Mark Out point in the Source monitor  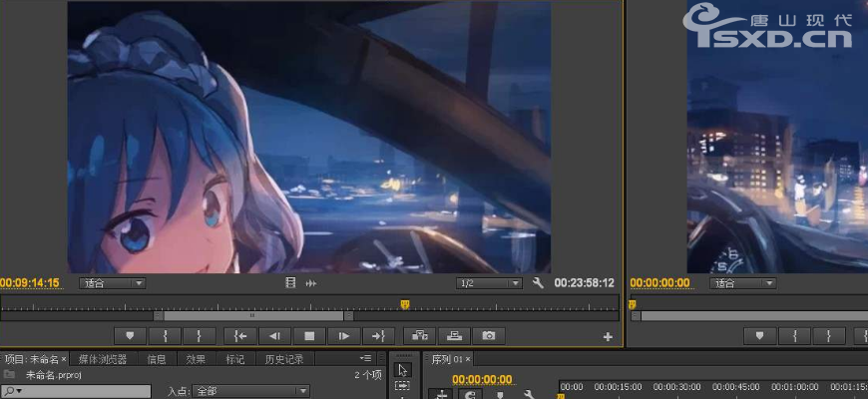click(x=200, y=335)
